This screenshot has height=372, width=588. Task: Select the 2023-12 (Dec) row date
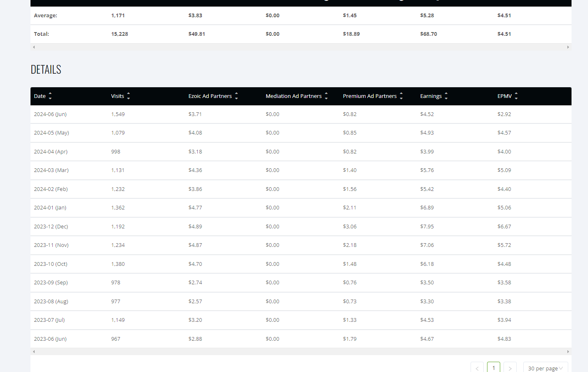click(x=51, y=227)
